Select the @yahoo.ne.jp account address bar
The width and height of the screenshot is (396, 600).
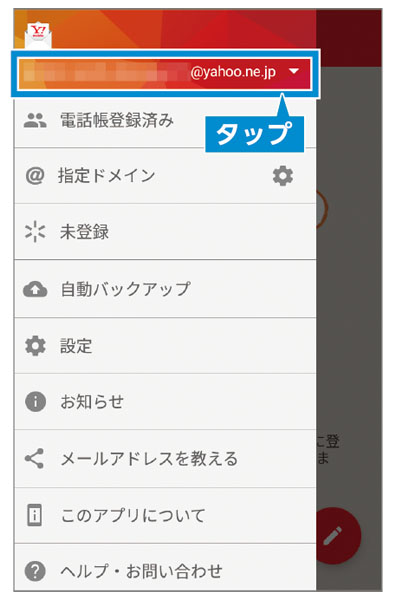pyautogui.click(x=165, y=73)
